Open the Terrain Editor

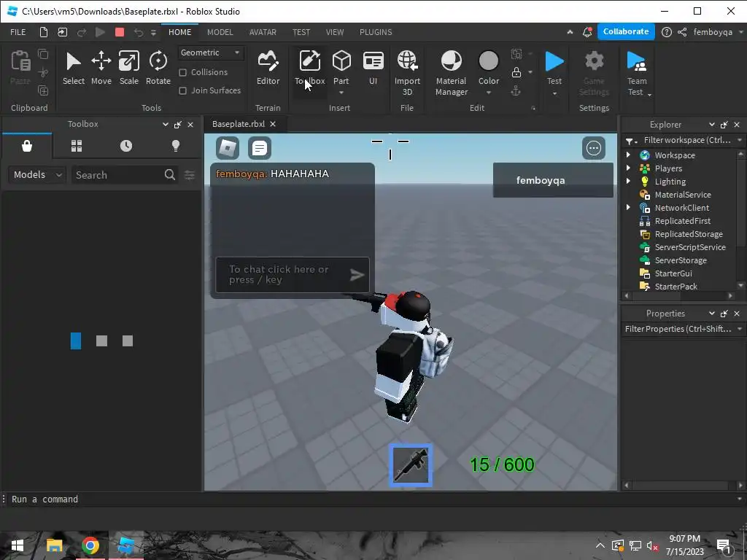point(268,68)
